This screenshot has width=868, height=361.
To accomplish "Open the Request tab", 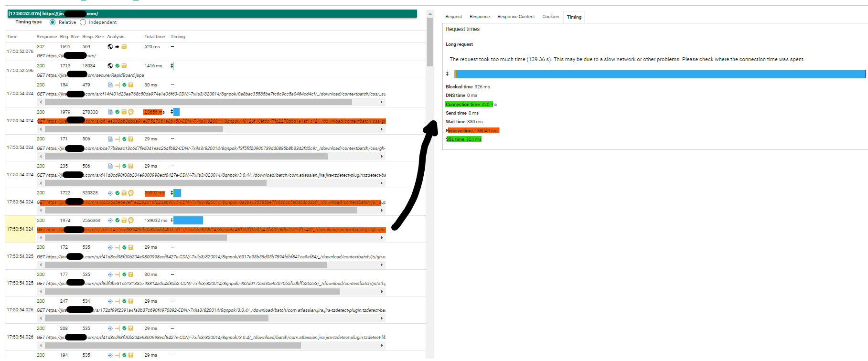I will coord(453,17).
